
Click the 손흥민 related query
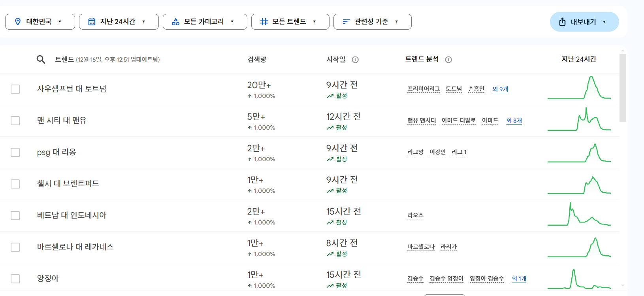476,89
